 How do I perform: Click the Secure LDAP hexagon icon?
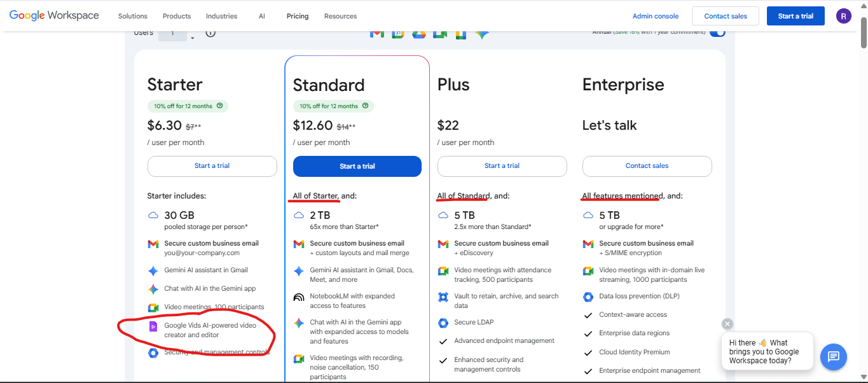coord(443,323)
